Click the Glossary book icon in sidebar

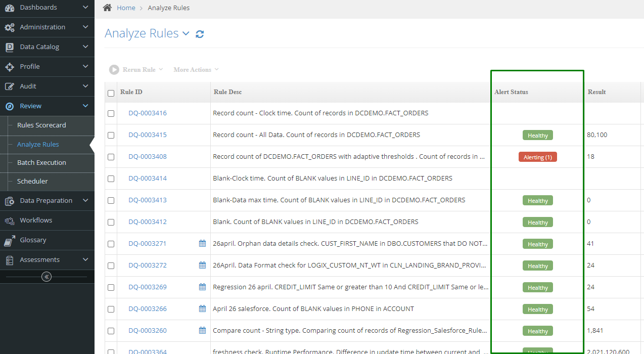(10, 240)
